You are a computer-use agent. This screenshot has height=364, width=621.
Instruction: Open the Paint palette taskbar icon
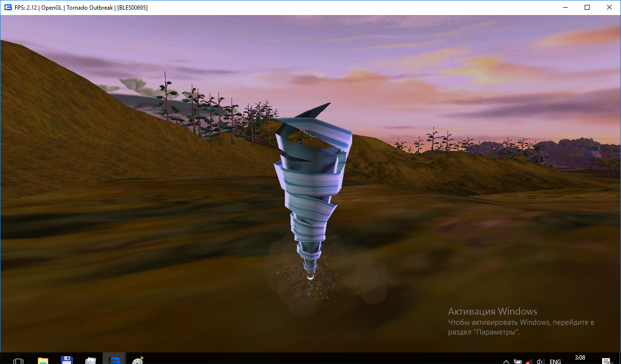138,361
